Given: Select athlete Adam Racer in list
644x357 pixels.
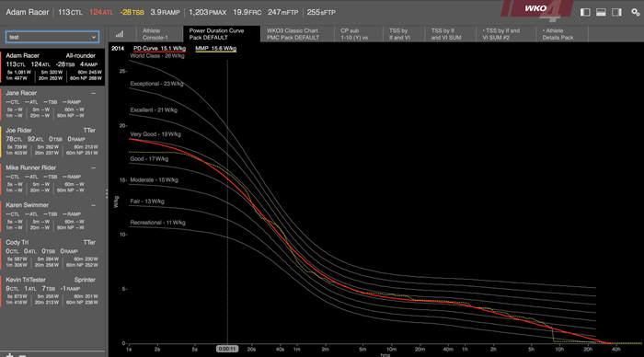Looking at the screenshot, I should point(52,67).
